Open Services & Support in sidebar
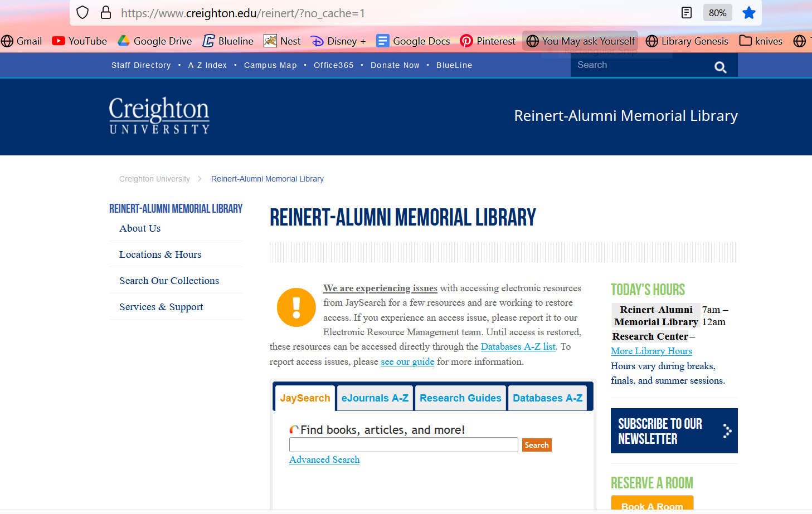 (161, 307)
